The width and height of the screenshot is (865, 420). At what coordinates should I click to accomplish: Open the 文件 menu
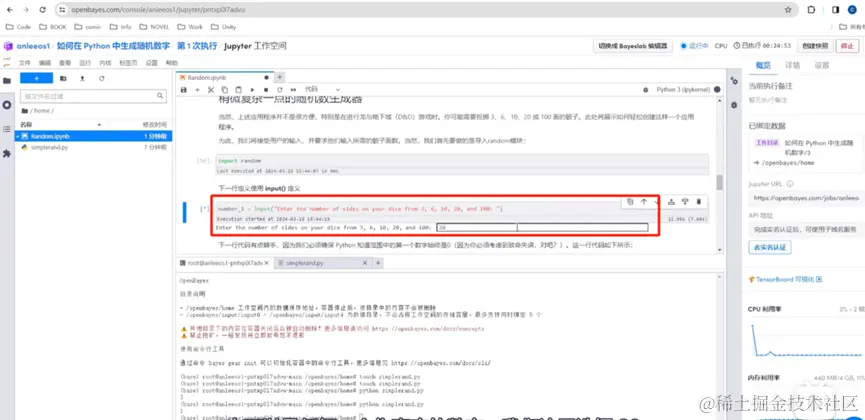pos(24,63)
